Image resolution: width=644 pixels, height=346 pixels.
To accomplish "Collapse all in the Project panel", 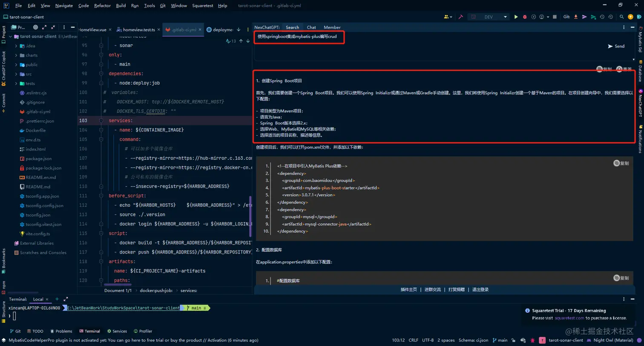I will (x=53, y=27).
